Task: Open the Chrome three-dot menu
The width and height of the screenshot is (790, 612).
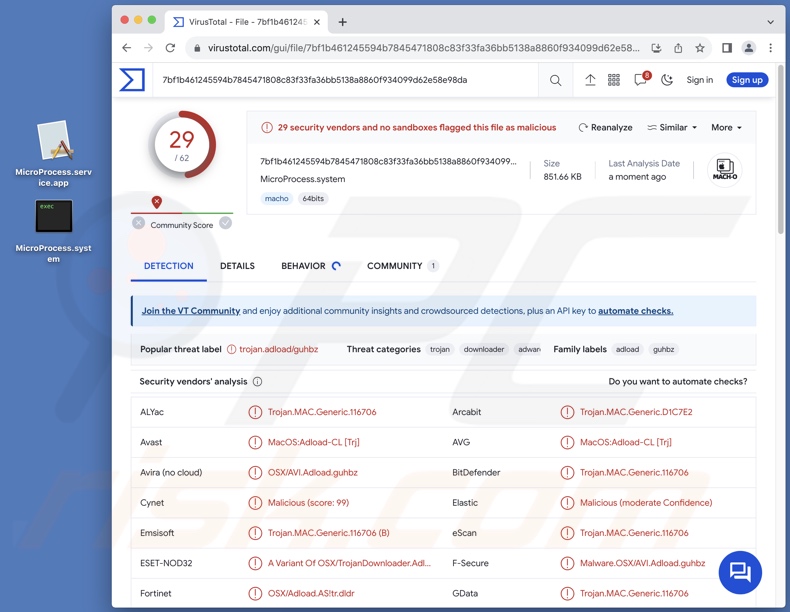Action: (x=770, y=48)
